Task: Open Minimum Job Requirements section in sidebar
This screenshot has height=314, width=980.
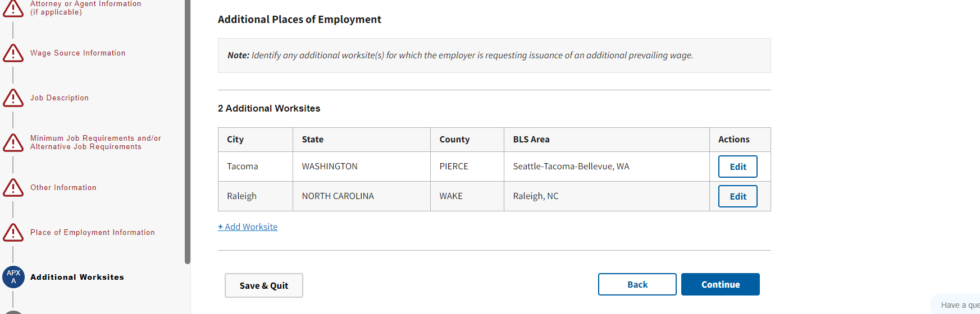Action: pyautogui.click(x=95, y=142)
